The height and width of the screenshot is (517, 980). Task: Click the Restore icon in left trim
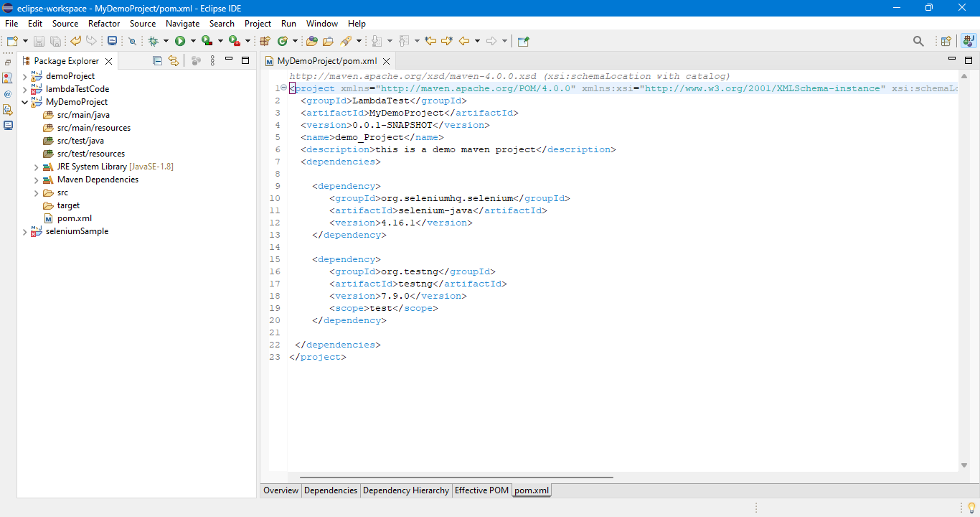pyautogui.click(x=8, y=62)
